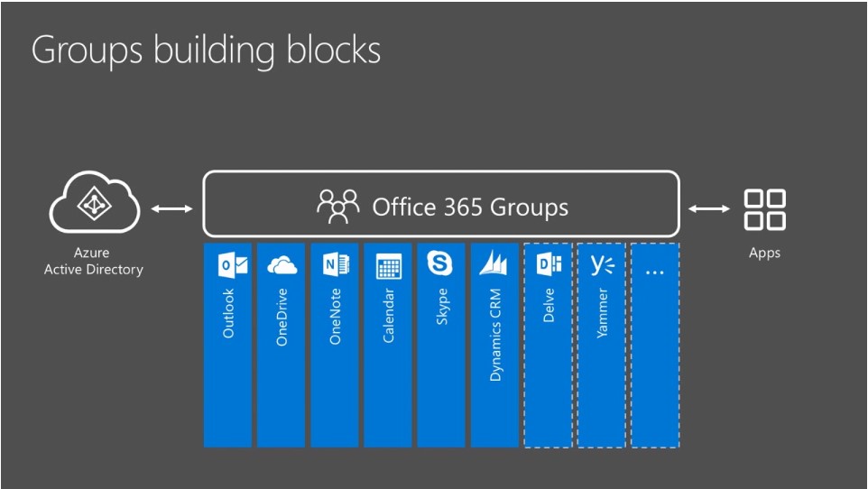The height and width of the screenshot is (489, 868).
Task: Click the people icon in Office 365 Groups
Action: pos(337,206)
